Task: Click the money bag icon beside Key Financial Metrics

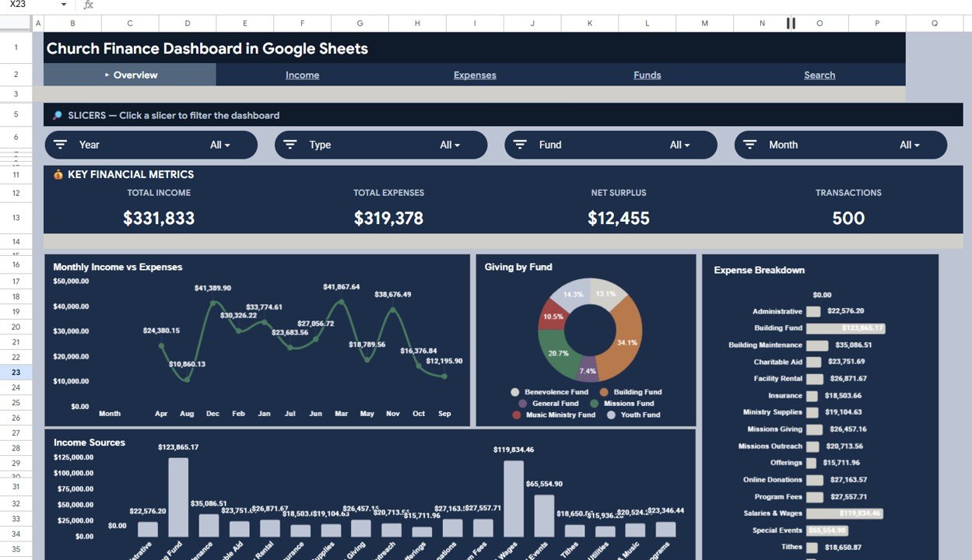Action: click(x=58, y=175)
